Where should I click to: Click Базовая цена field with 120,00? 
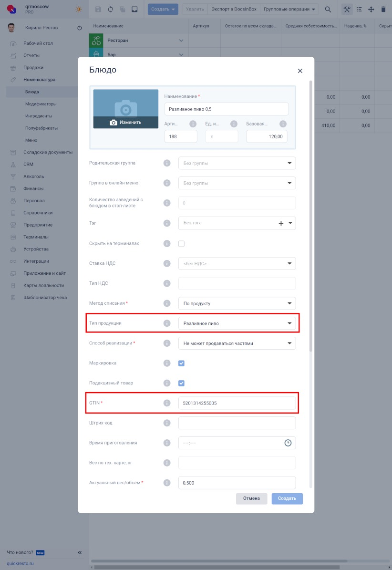tap(267, 137)
